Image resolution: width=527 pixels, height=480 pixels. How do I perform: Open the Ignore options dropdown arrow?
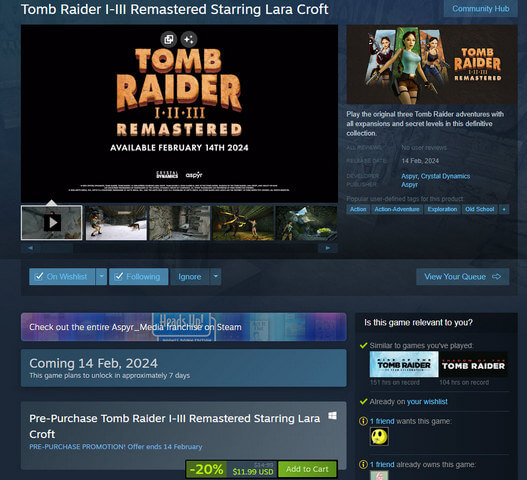click(216, 277)
